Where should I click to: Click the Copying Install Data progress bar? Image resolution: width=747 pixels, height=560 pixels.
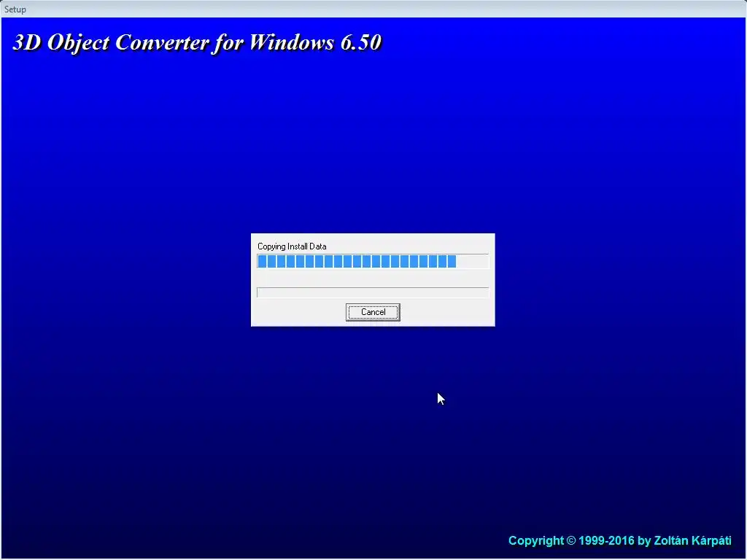pyautogui.click(x=373, y=262)
